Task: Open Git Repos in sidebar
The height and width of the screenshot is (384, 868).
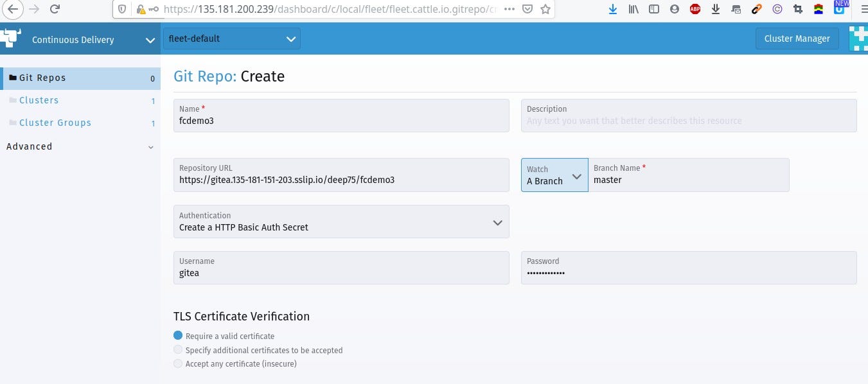Action: point(80,78)
